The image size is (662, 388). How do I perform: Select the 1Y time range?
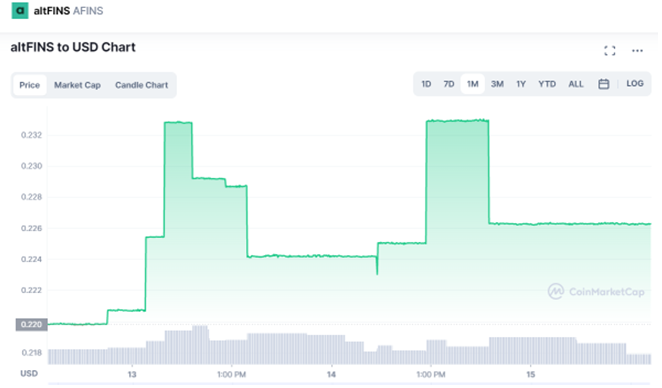tap(521, 84)
